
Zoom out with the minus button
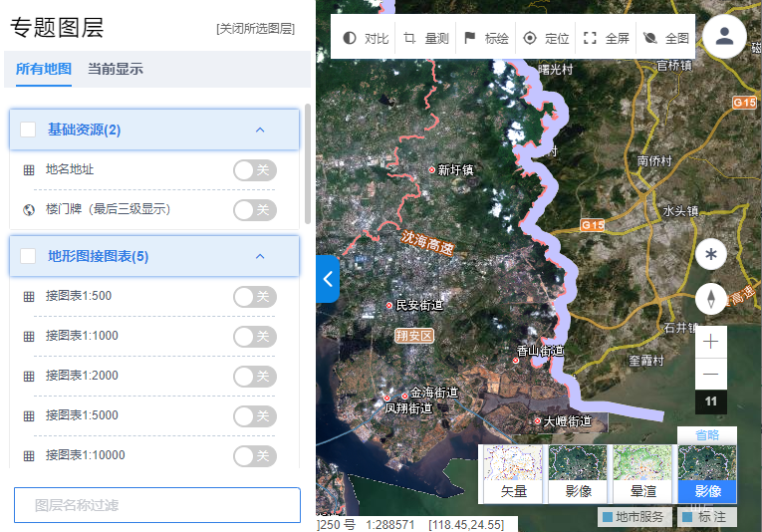pyautogui.click(x=711, y=375)
